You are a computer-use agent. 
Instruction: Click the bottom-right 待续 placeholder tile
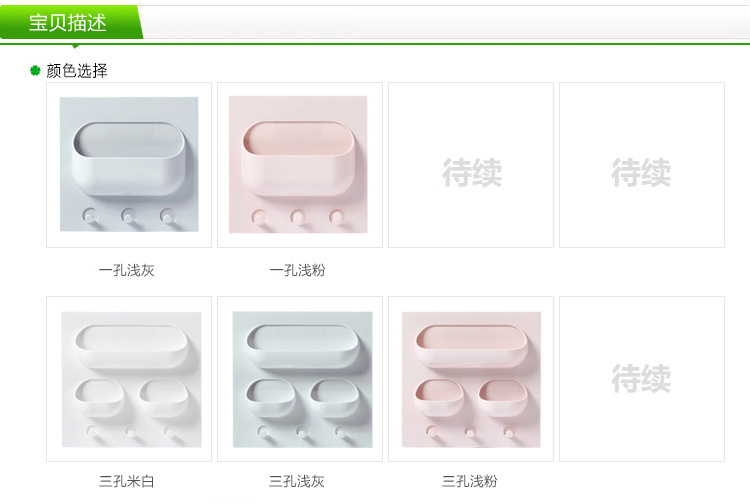coord(642,379)
